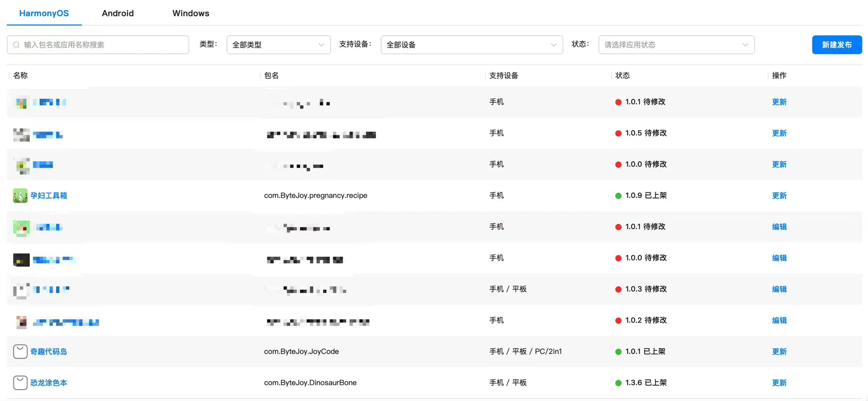The width and height of the screenshot is (868, 401).
Task: Click the magnifier icon in the search box
Action: click(x=16, y=45)
